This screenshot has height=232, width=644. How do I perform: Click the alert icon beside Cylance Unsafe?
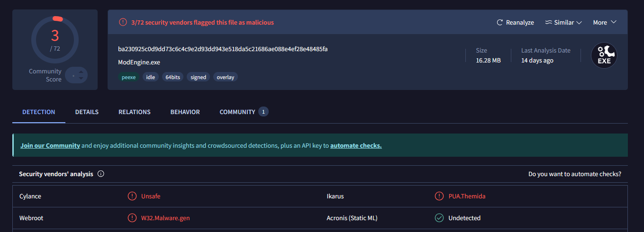point(132,196)
